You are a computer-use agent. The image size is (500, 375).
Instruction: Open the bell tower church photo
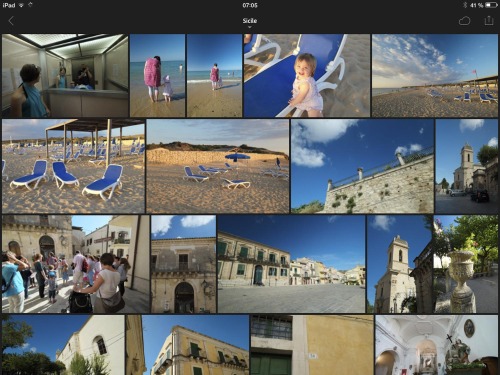[399, 264]
